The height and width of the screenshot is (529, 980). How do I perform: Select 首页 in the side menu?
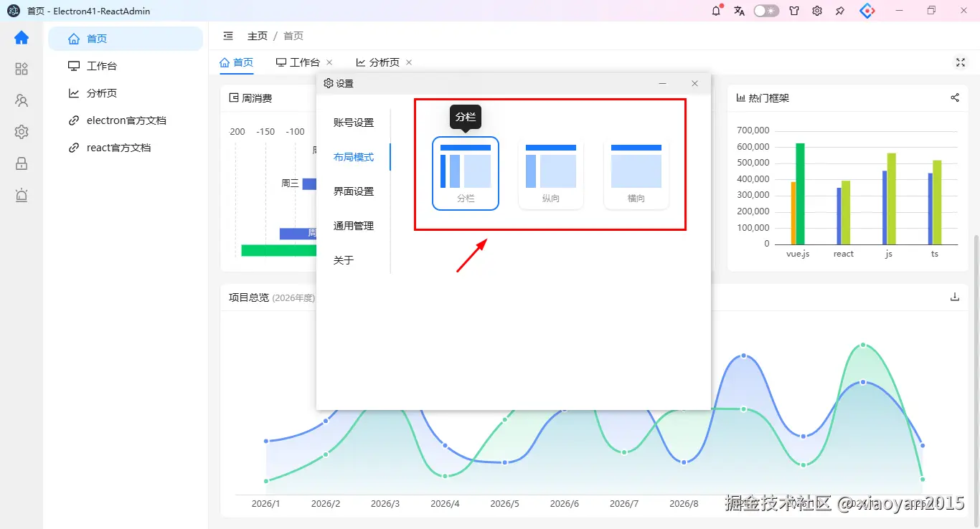pyautogui.click(x=126, y=39)
